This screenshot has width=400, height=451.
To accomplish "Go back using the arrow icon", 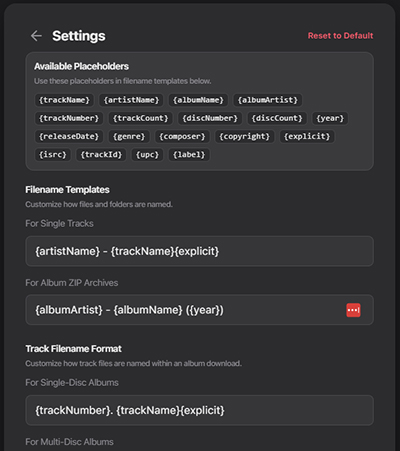I will click(36, 36).
